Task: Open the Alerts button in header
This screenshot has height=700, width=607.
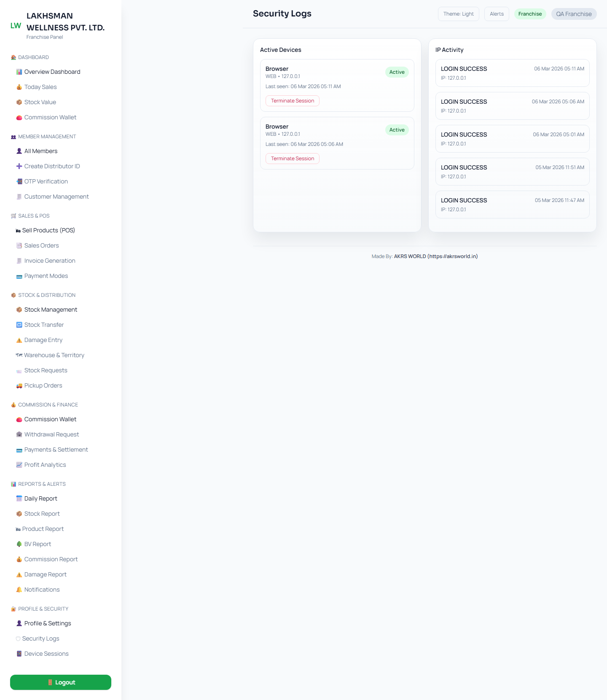Action: tap(497, 14)
